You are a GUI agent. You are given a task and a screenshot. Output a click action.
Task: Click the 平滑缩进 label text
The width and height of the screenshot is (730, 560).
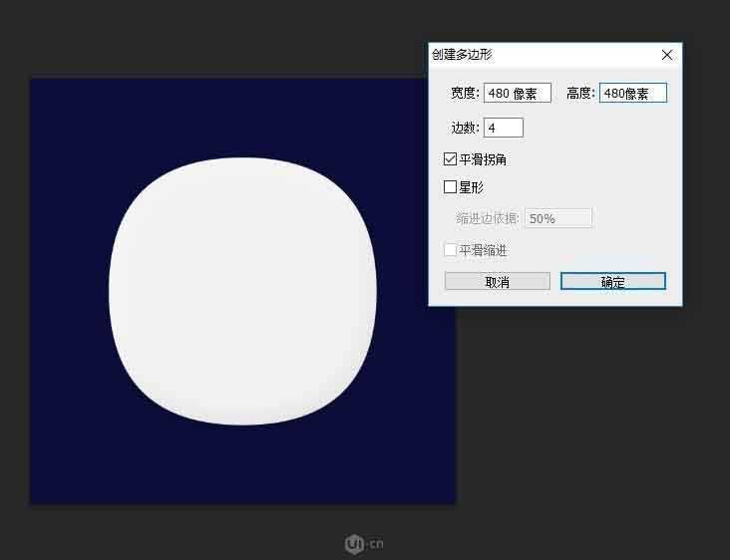483,251
